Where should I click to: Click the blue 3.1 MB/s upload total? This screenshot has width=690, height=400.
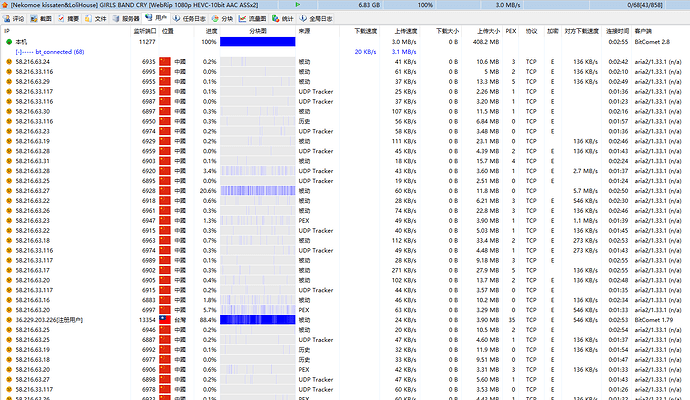pyautogui.click(x=404, y=52)
